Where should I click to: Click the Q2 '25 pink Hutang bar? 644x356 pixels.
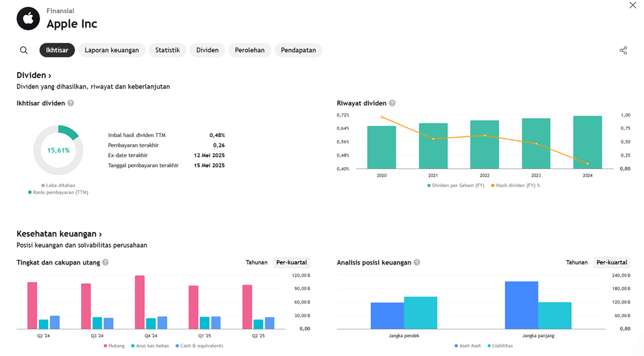coord(247,307)
